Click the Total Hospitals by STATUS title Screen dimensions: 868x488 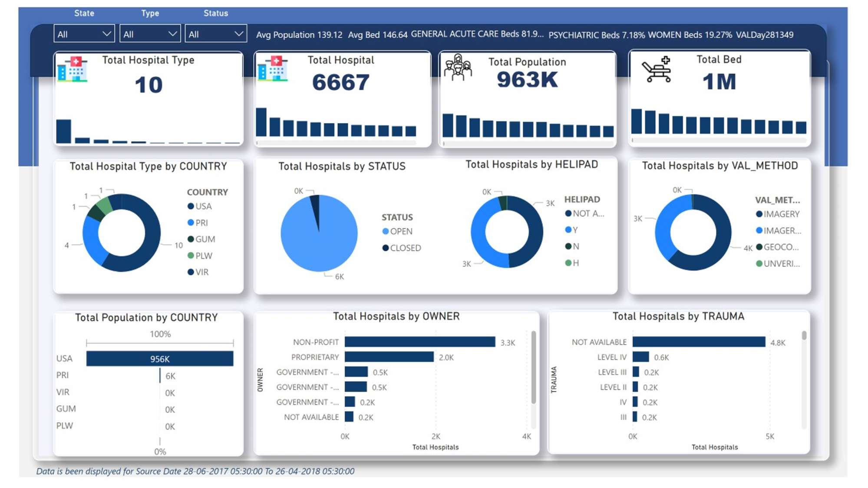point(342,166)
